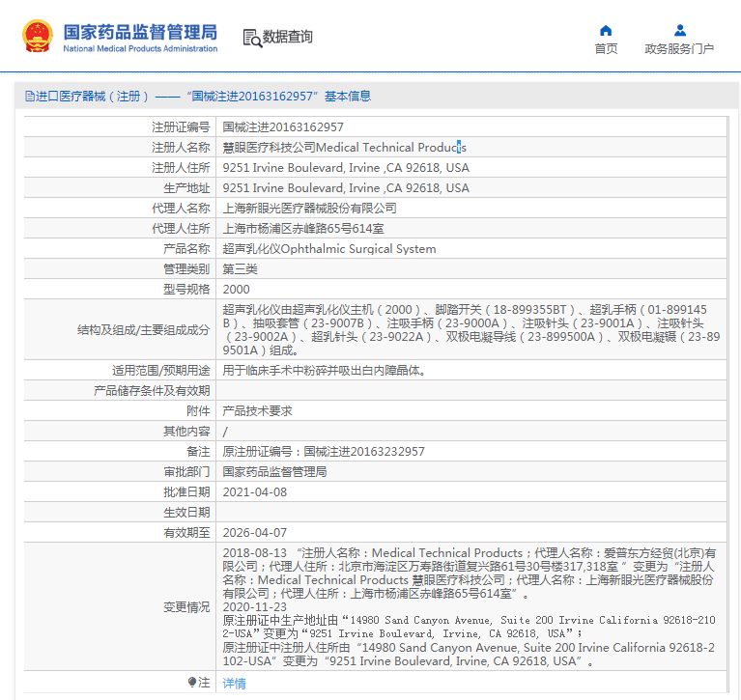This screenshot has width=741, height=700.
Task: Click the 产品名称 row label
Action: pyautogui.click(x=186, y=249)
